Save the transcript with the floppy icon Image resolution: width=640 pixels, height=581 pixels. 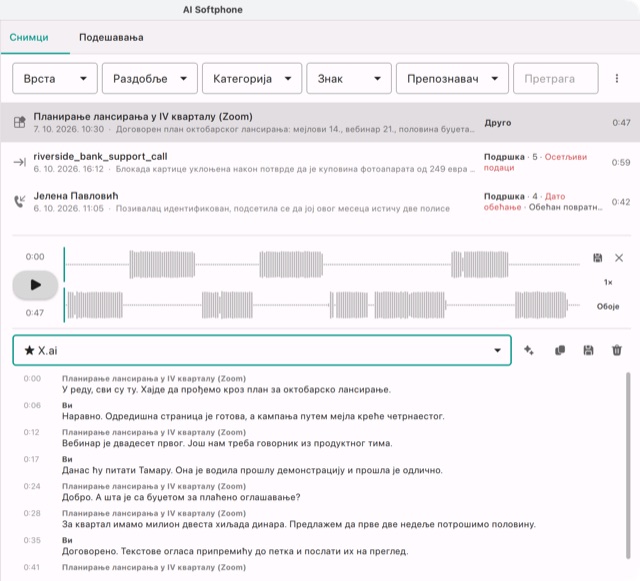(x=588, y=350)
